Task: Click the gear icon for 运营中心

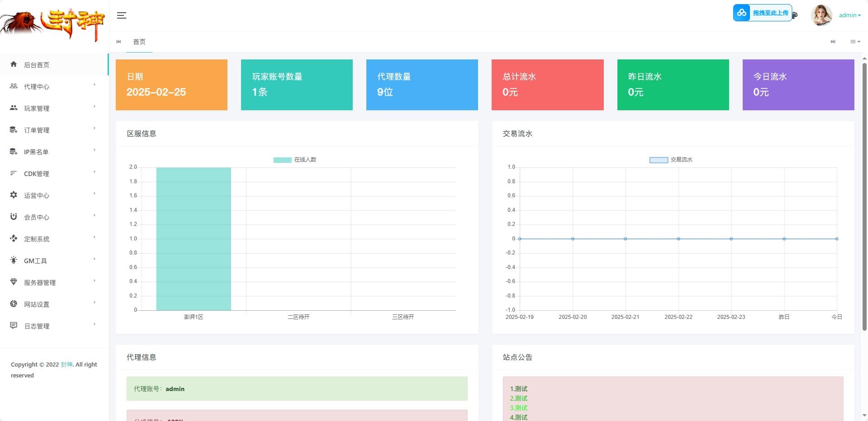Action: (x=14, y=195)
